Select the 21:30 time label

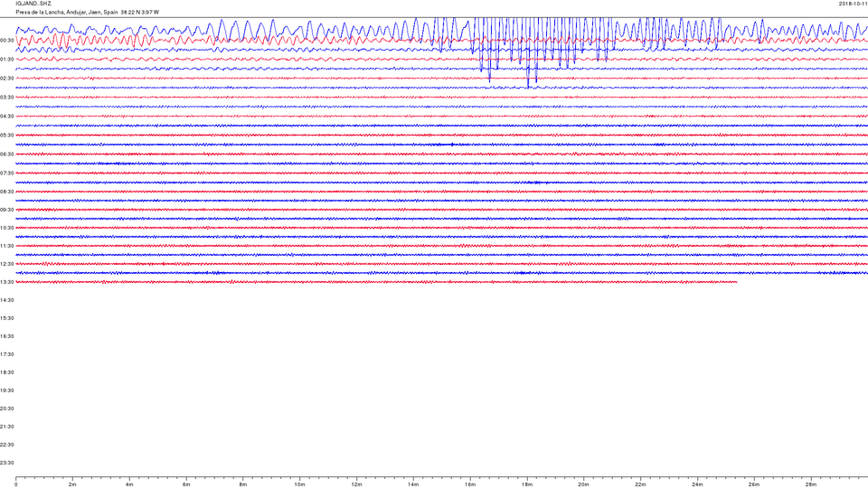tap(6, 427)
